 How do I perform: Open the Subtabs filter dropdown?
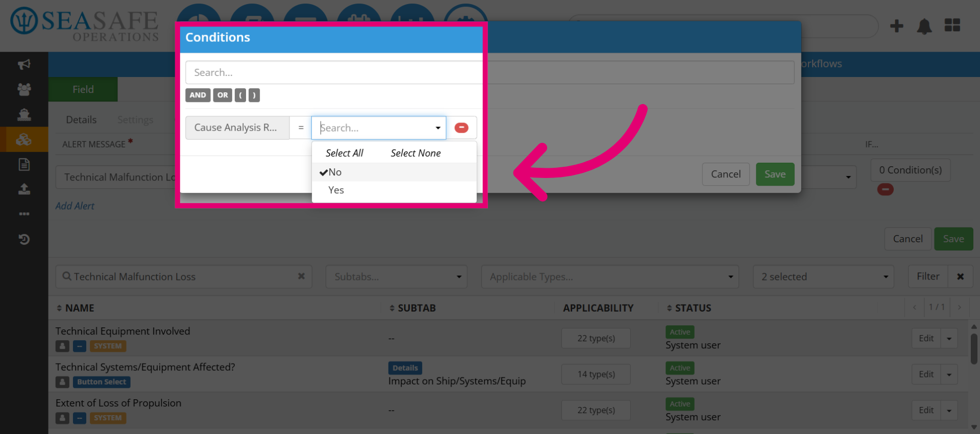pos(397,276)
